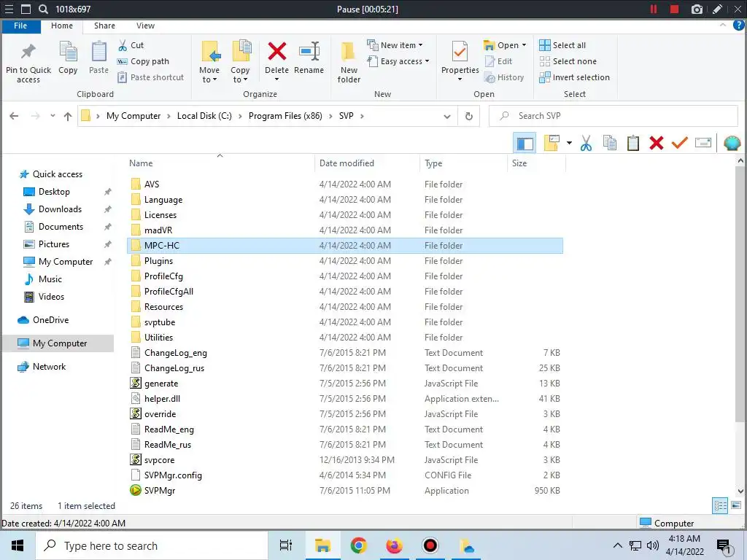Expand the New item dropdown
The image size is (747, 560).
(421, 45)
